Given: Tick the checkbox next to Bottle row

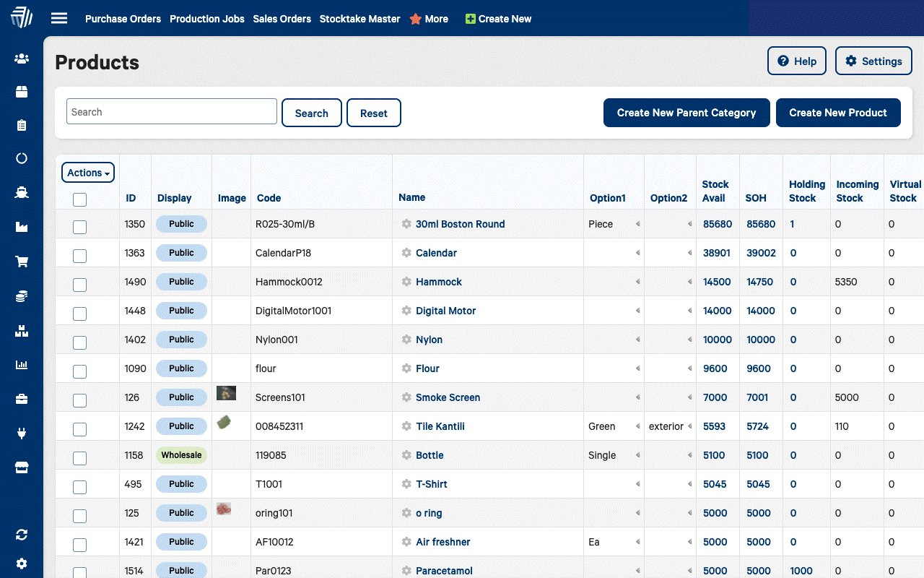Looking at the screenshot, I should 79,458.
